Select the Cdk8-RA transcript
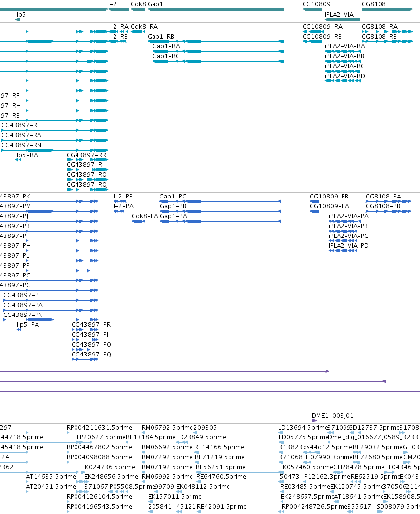 (x=138, y=32)
